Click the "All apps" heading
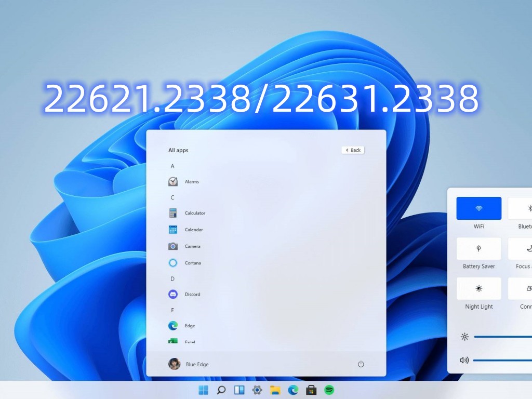532x399 pixels. (178, 150)
